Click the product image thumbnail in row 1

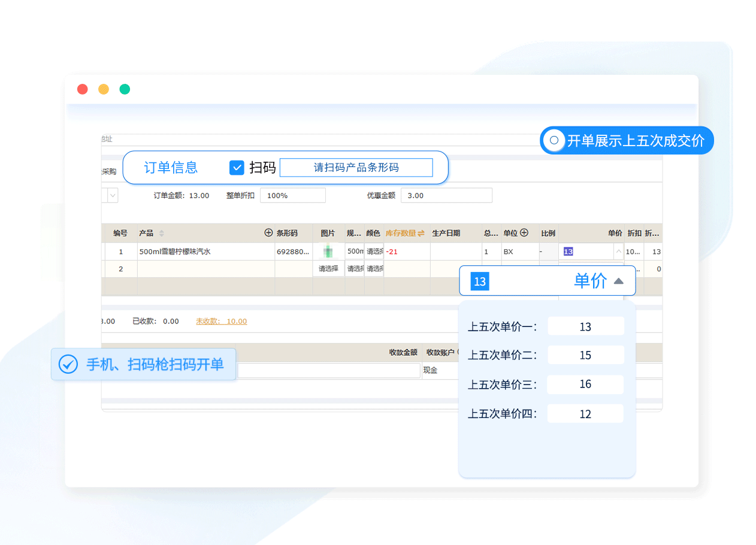[328, 252]
